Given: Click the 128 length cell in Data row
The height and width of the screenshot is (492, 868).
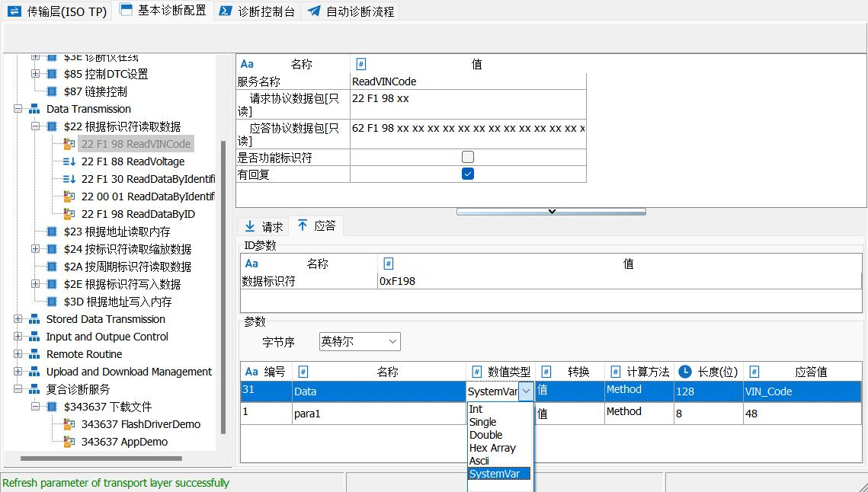Looking at the screenshot, I should (x=708, y=391).
